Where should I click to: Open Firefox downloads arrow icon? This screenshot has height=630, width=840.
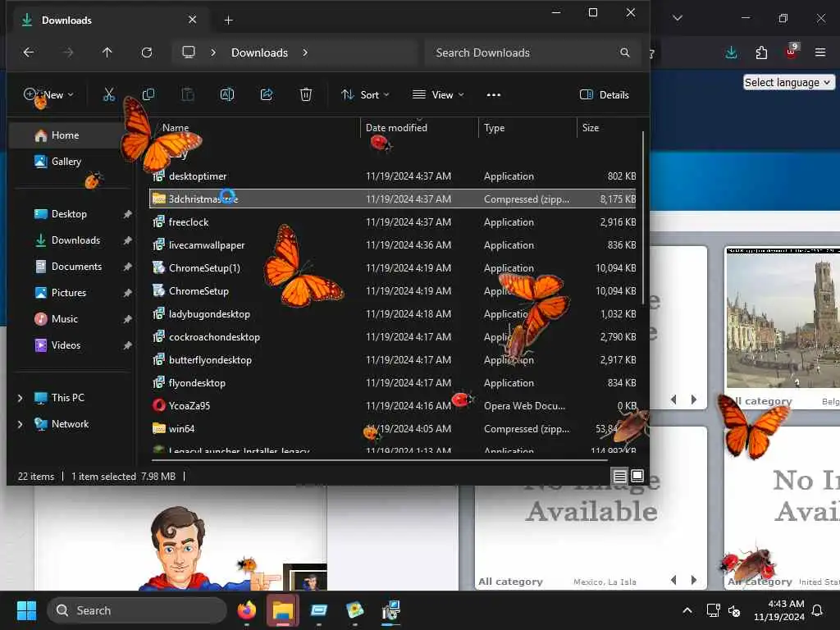(731, 52)
